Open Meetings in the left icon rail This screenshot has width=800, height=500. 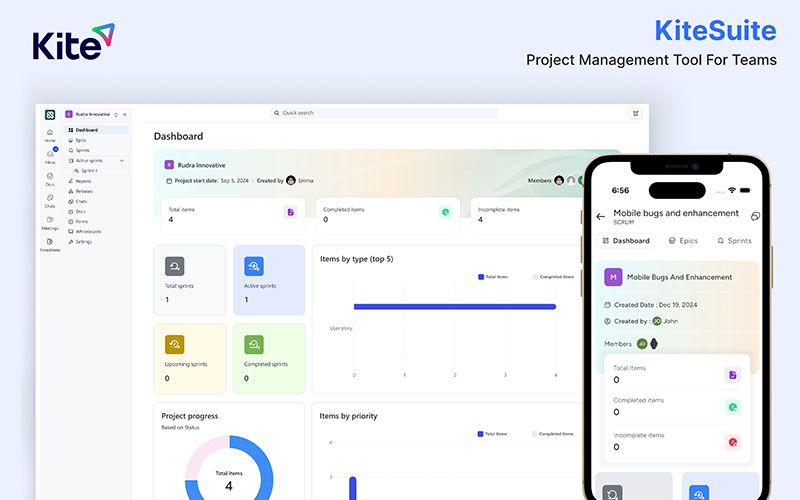coord(50,223)
